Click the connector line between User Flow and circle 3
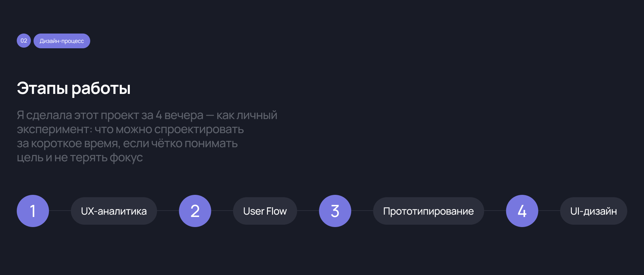Screen dimensions: 644x275 coord(308,211)
